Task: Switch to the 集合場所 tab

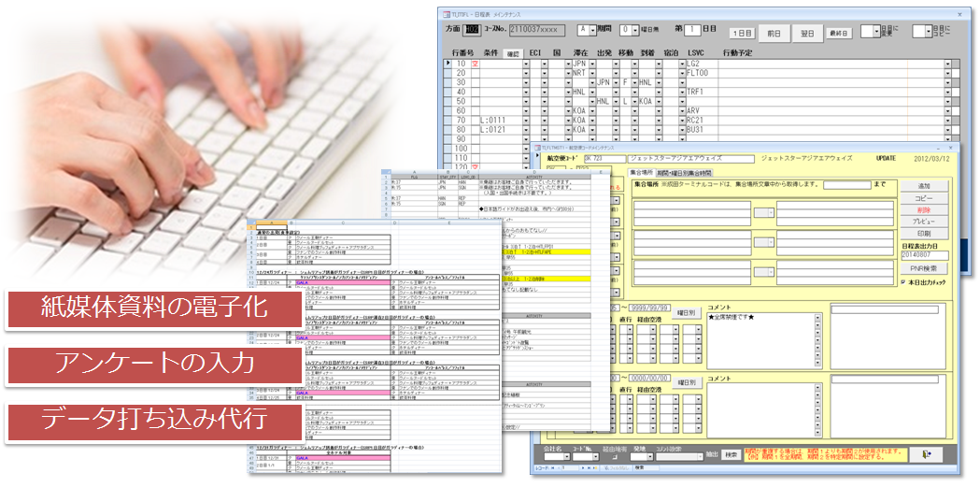Action: (x=641, y=173)
